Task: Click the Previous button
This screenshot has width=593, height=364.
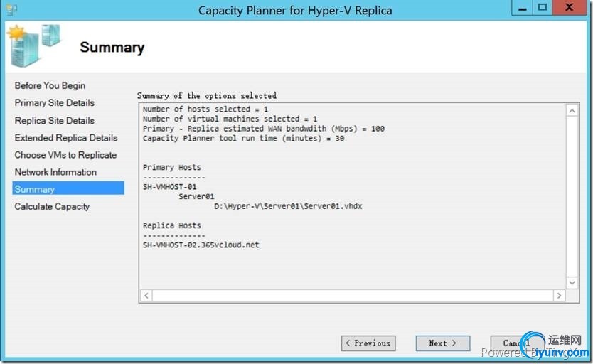Action: 368,343
